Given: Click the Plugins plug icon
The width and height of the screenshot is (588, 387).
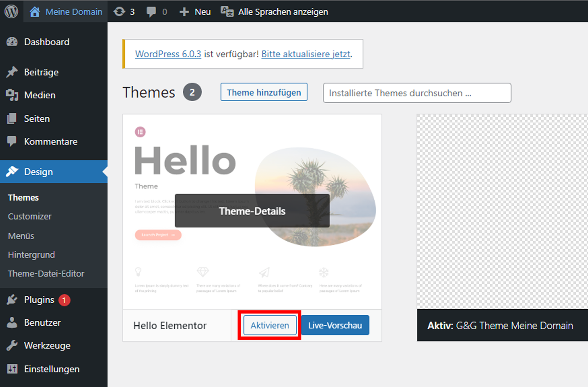Looking at the screenshot, I should (x=12, y=300).
